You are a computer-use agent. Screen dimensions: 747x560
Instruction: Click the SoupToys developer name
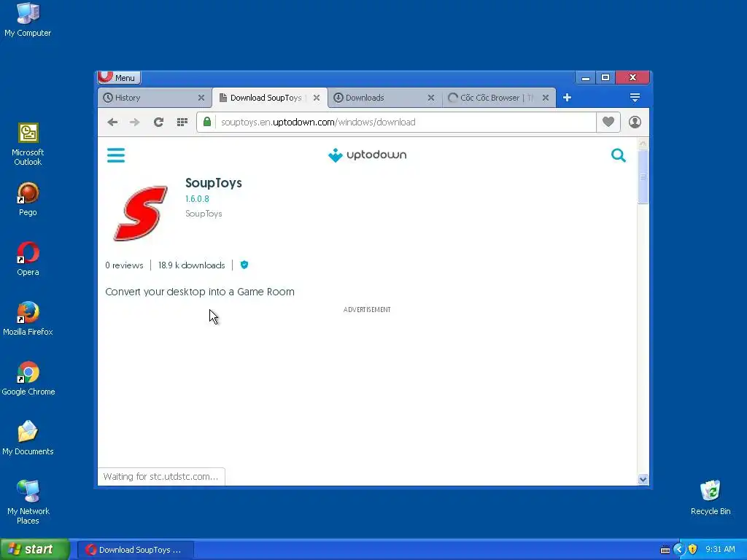pos(204,214)
